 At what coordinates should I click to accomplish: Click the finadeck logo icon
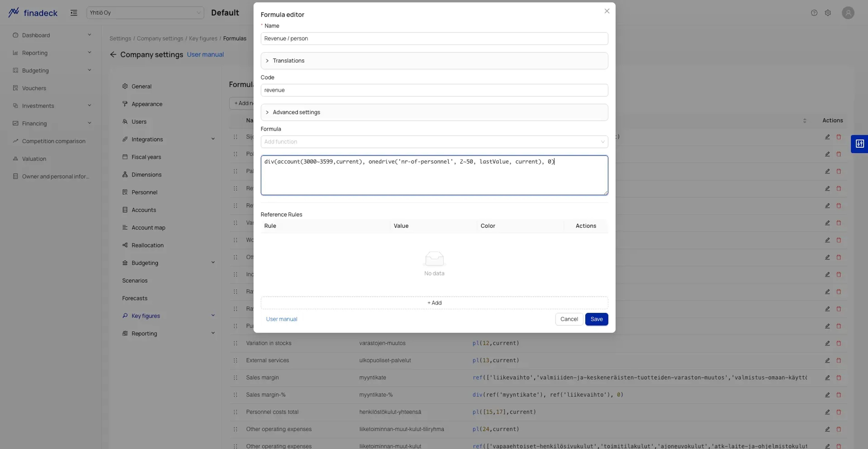pos(14,12)
